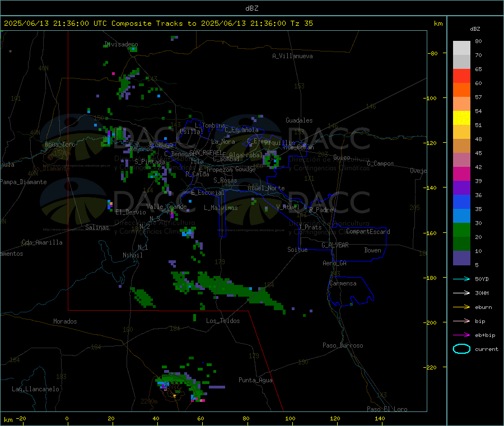Click the cyan current ellipse legend icon
The image size is (504, 426).
point(461,349)
